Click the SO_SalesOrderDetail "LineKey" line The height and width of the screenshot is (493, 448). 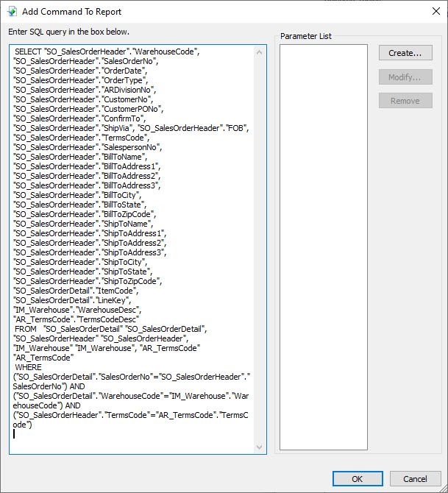(72, 300)
